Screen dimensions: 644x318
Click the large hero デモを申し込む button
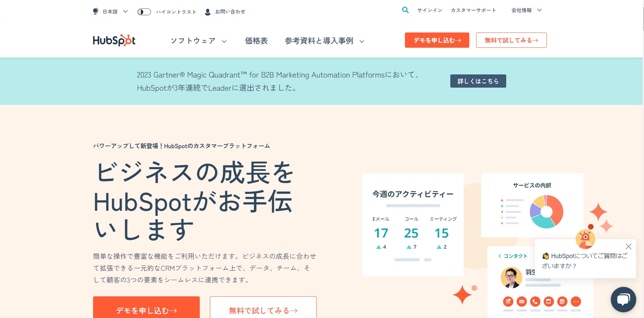(x=146, y=307)
